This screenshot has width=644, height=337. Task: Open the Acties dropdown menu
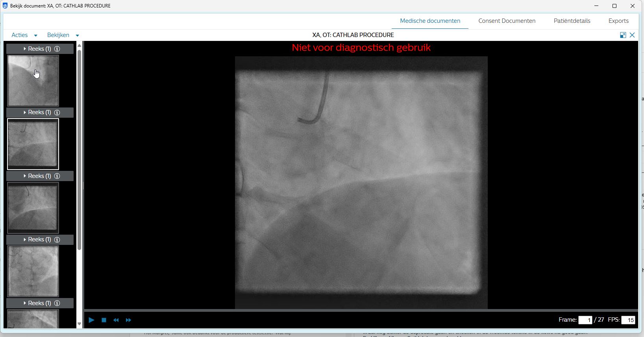tap(24, 35)
